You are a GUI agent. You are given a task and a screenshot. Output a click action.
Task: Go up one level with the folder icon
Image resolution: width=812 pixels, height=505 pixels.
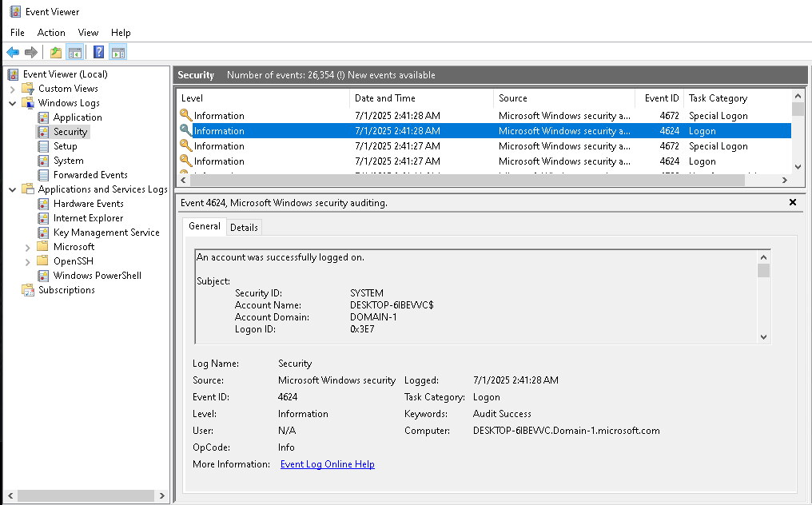point(56,52)
